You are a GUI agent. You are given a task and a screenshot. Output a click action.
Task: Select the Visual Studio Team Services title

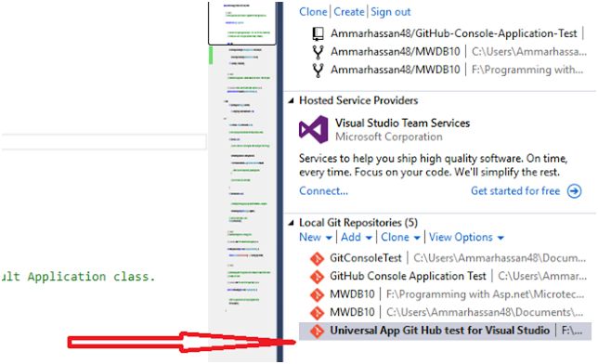pos(402,123)
